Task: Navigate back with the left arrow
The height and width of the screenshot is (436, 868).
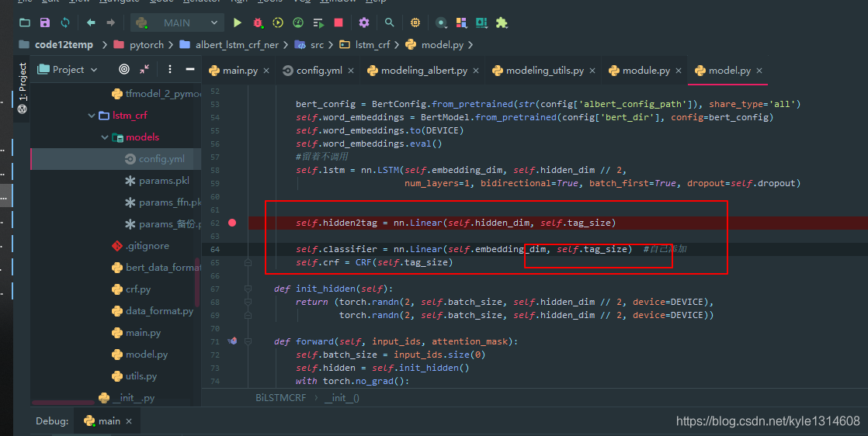Action: coord(91,22)
